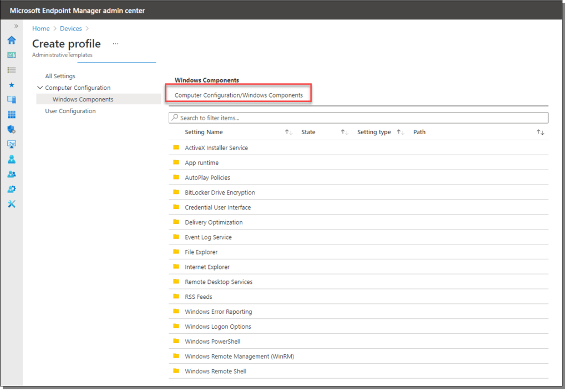Open the Users icon in the sidebar

(11, 159)
